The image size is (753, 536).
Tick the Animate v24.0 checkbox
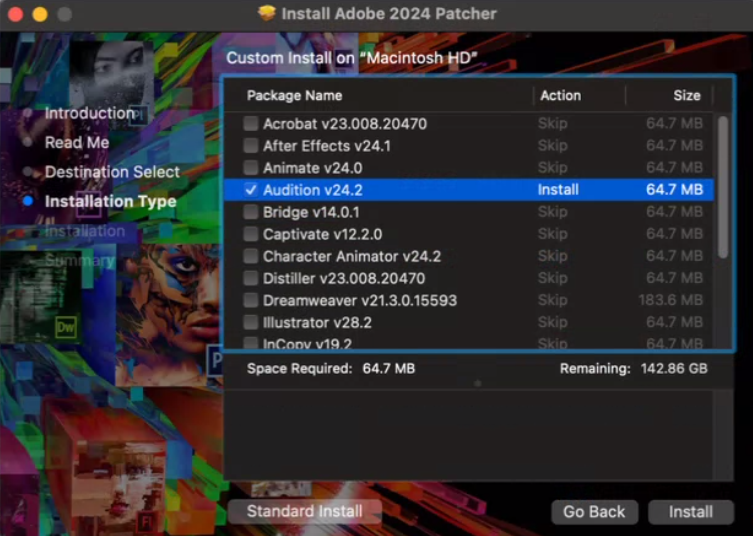[x=251, y=168]
